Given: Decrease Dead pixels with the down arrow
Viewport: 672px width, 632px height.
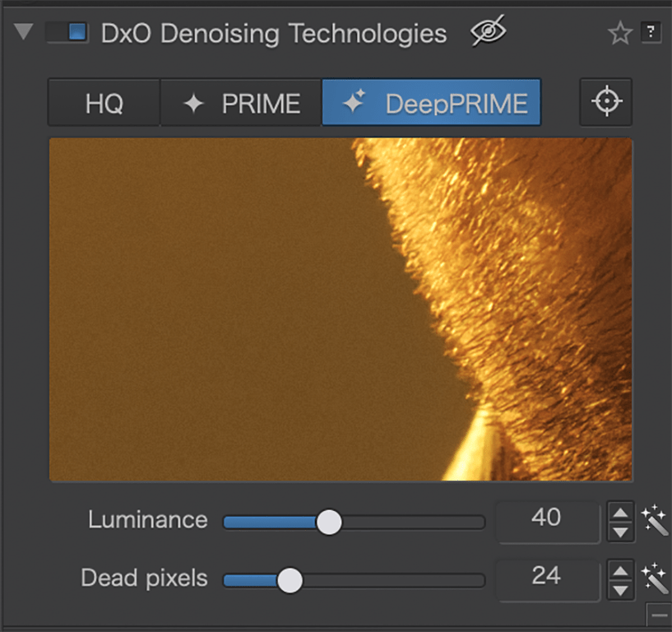Looking at the screenshot, I should point(620,590).
